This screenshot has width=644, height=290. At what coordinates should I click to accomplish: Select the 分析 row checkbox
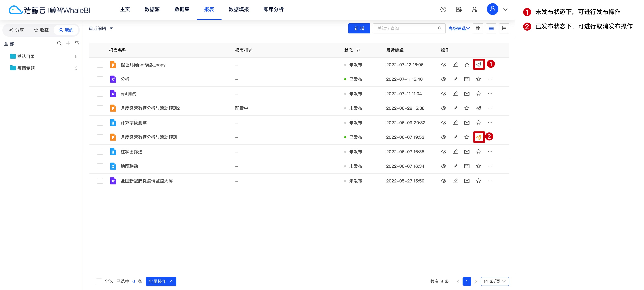tap(100, 79)
